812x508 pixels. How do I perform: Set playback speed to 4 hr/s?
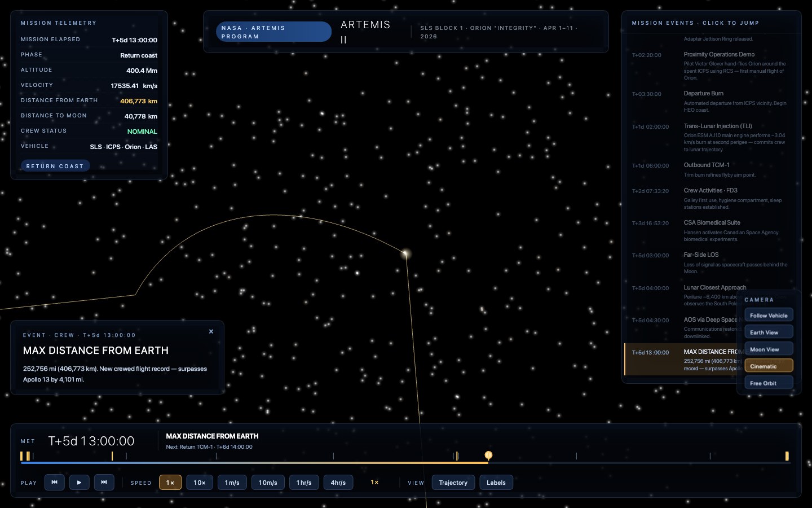(338, 483)
